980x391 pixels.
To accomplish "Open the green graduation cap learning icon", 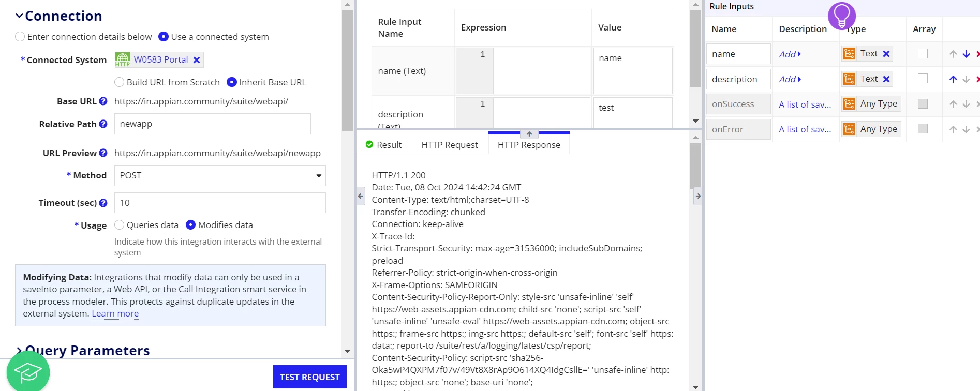I will 28,371.
